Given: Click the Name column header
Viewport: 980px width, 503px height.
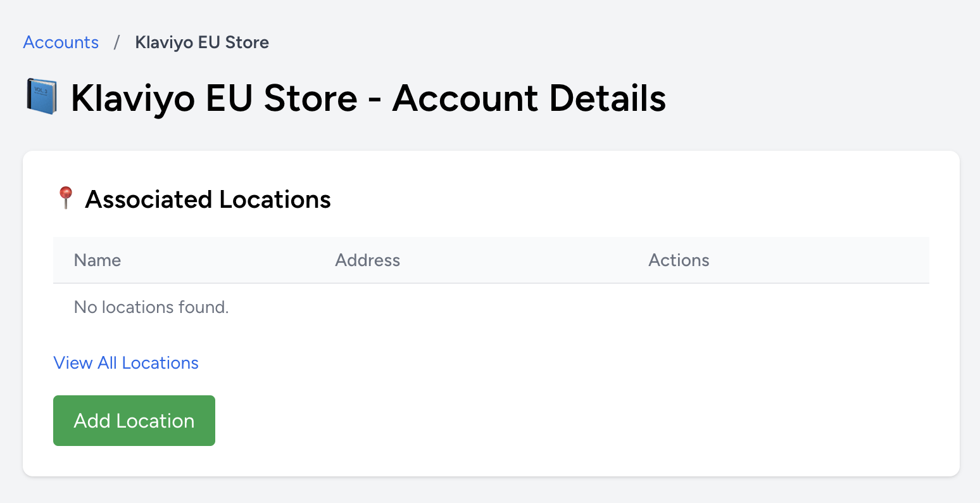Looking at the screenshot, I should point(97,260).
